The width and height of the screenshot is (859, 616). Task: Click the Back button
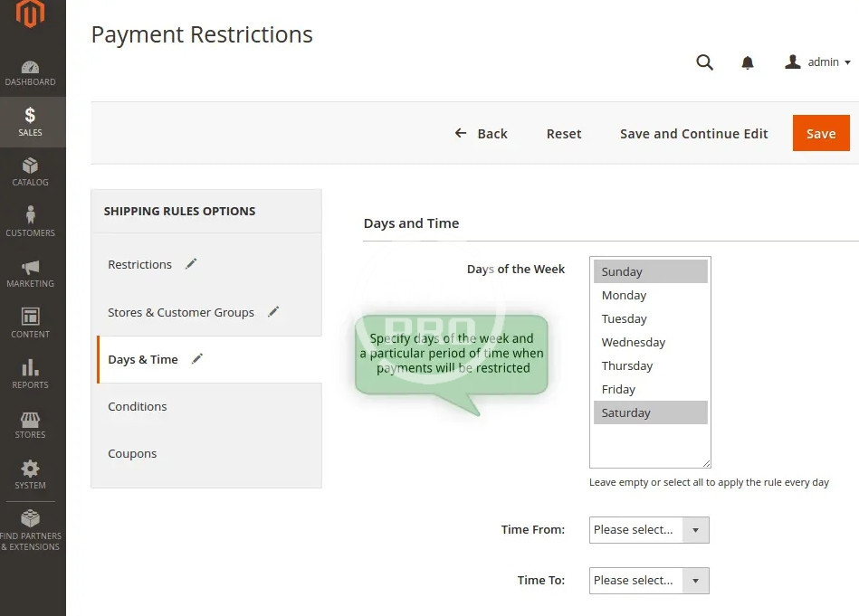pyautogui.click(x=482, y=133)
